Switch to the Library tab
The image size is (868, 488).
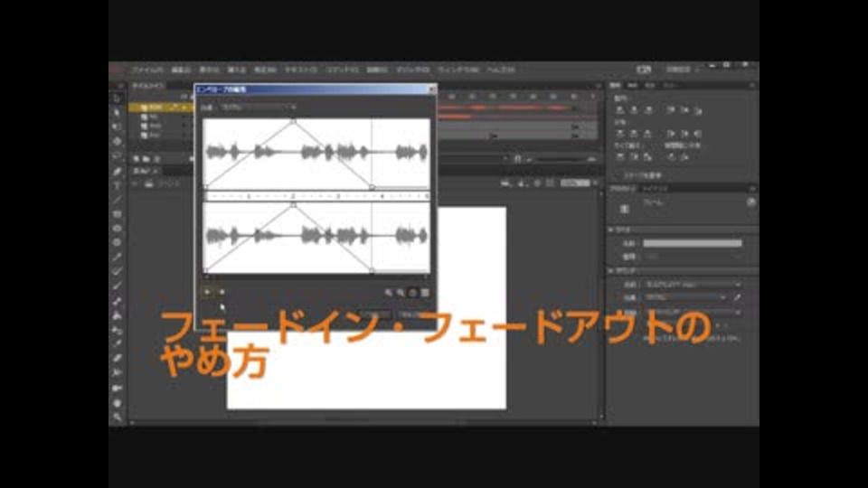point(656,189)
